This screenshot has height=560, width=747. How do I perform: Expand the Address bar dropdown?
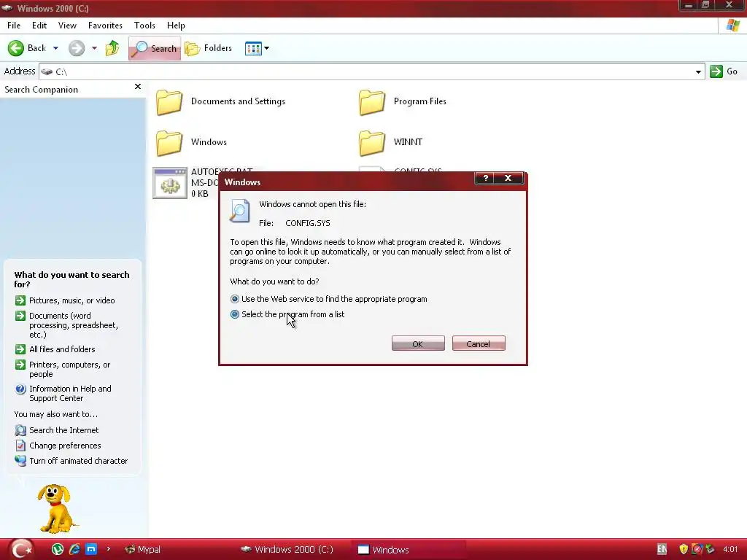point(698,72)
